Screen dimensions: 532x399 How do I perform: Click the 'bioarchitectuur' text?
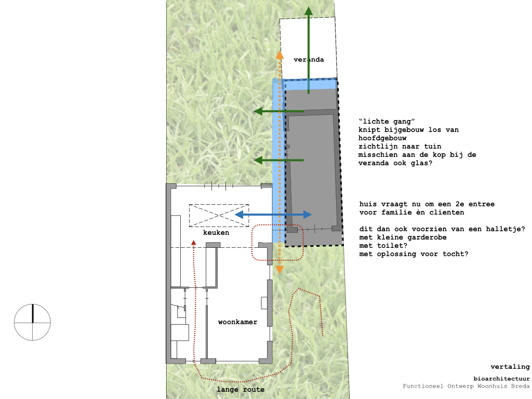[501, 379]
